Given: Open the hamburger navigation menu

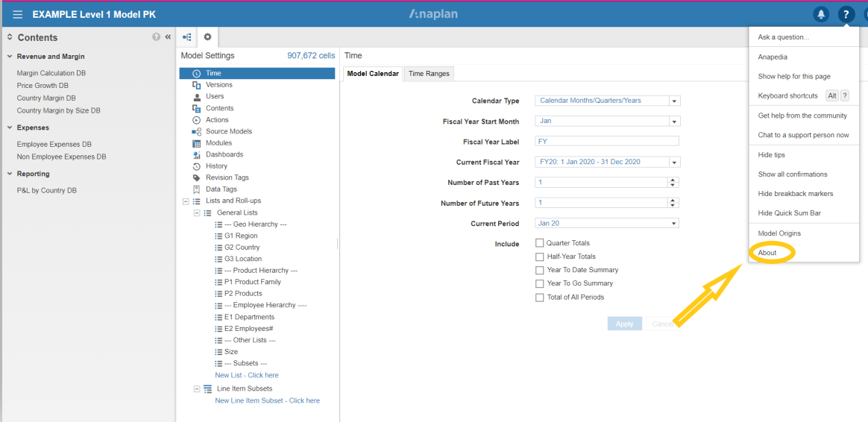Looking at the screenshot, I should click(x=18, y=14).
